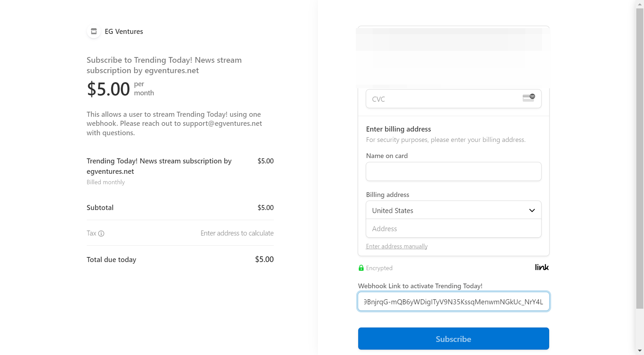644x355 pixels.
Task: Click the Tax label
Action: 91,233
